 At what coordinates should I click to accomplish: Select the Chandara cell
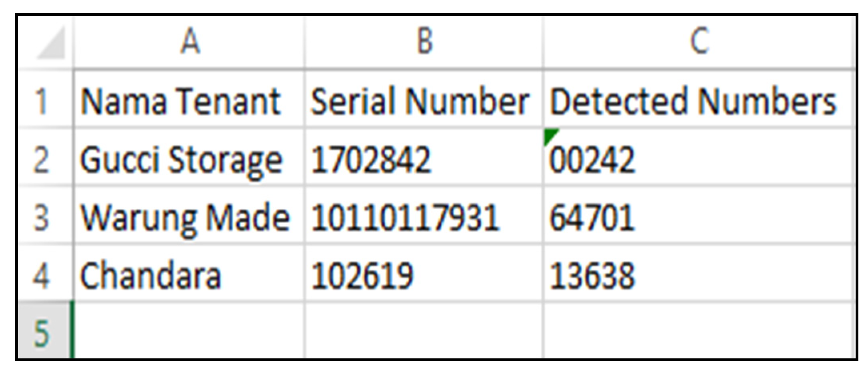[189, 273]
